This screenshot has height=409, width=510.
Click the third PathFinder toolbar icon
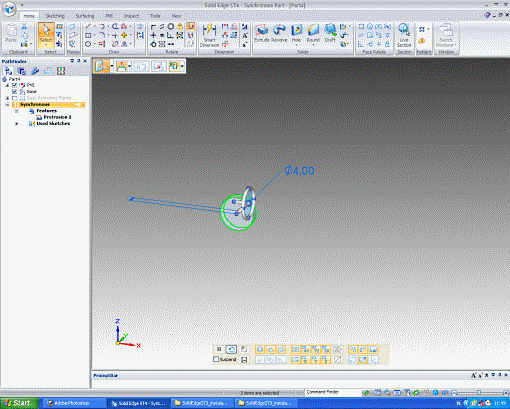pos(35,71)
